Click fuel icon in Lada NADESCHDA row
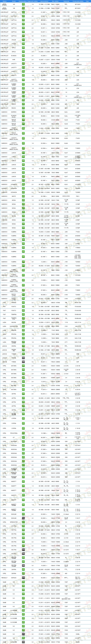The height and width of the screenshot is (644, 91). [23, 326]
